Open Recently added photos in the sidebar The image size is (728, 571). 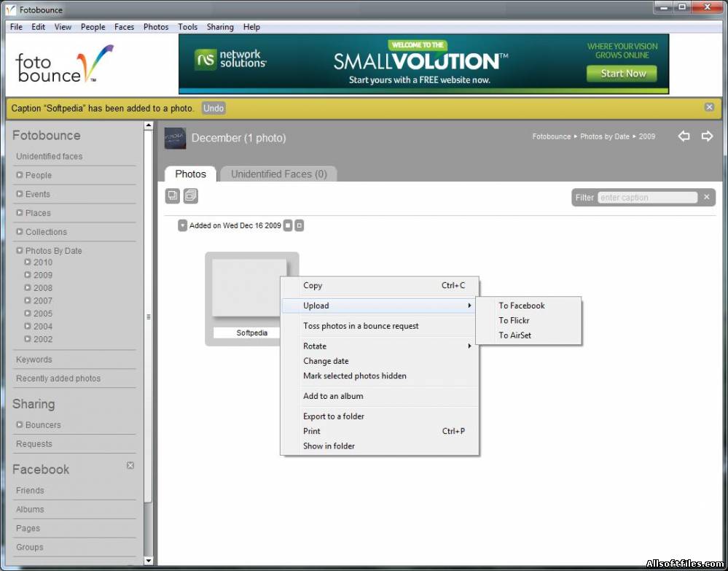[x=58, y=378]
